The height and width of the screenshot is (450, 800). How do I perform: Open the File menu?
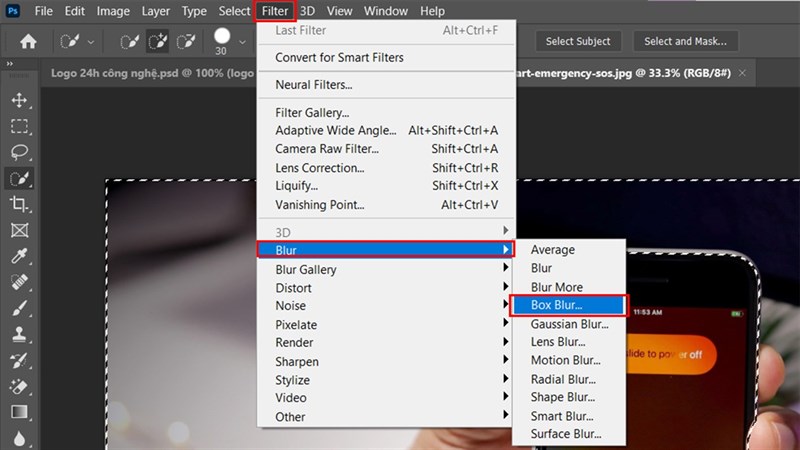click(x=43, y=11)
